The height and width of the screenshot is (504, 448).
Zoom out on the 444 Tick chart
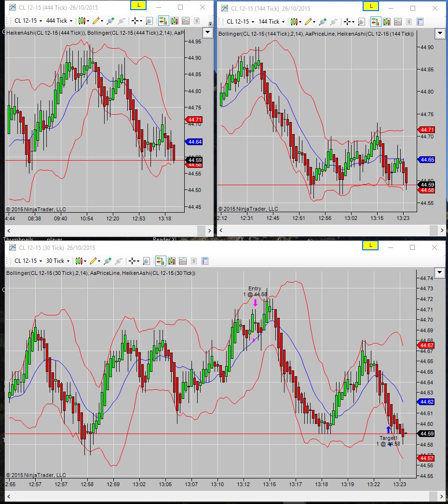(121, 21)
